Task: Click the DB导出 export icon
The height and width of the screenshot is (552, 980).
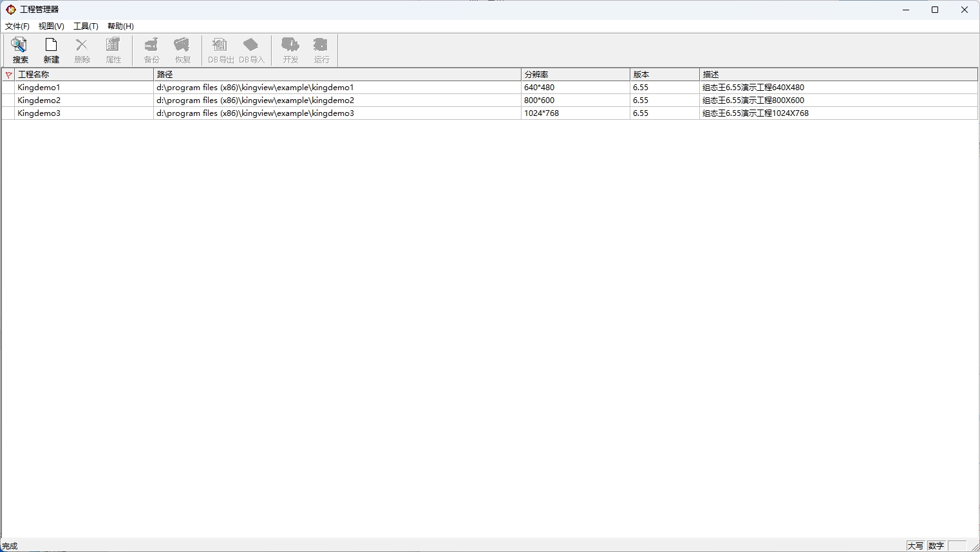Action: (x=220, y=50)
